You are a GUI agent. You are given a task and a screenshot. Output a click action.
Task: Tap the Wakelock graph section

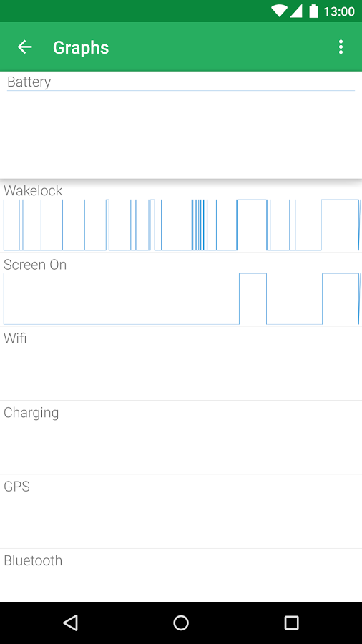[x=181, y=216]
